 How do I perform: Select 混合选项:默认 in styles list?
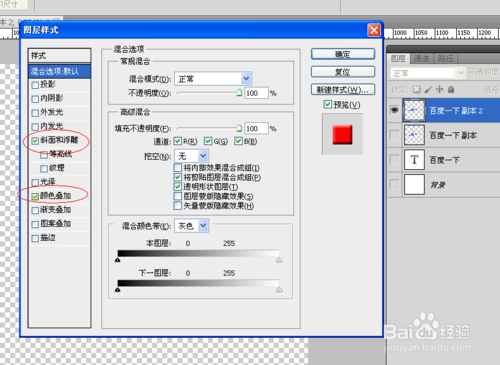pyautogui.click(x=60, y=71)
